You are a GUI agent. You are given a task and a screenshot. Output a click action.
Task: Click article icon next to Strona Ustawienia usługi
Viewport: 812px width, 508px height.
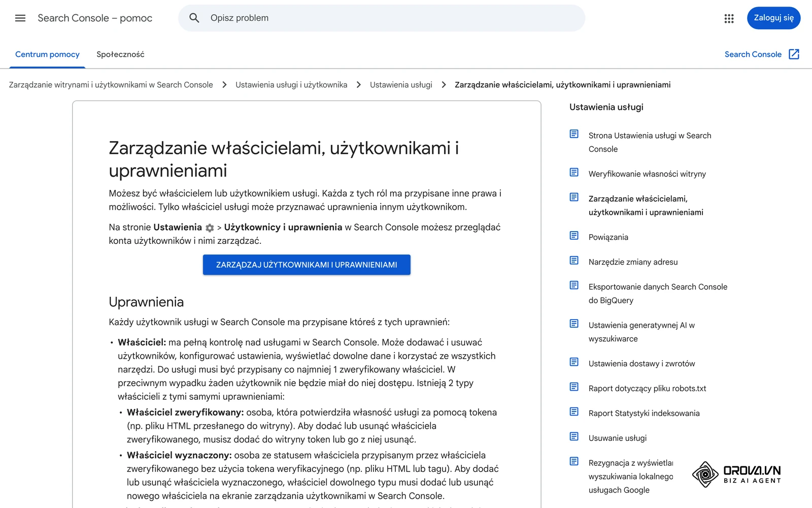pos(574,134)
